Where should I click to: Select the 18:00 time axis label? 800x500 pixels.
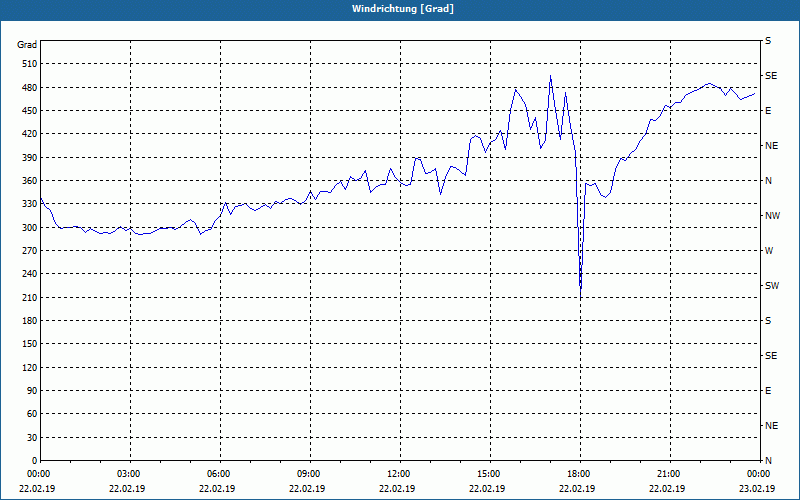click(579, 474)
